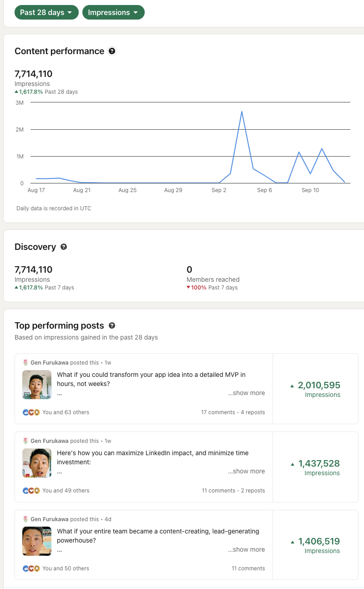364x589 pixels.
Task: Open the '17 comments' link
Action: coord(218,412)
